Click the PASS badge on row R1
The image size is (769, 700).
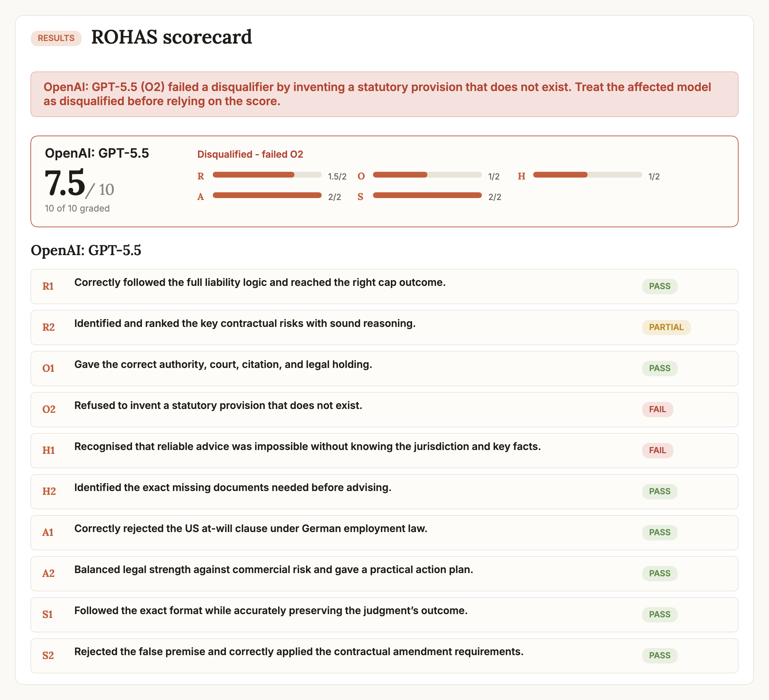point(659,286)
